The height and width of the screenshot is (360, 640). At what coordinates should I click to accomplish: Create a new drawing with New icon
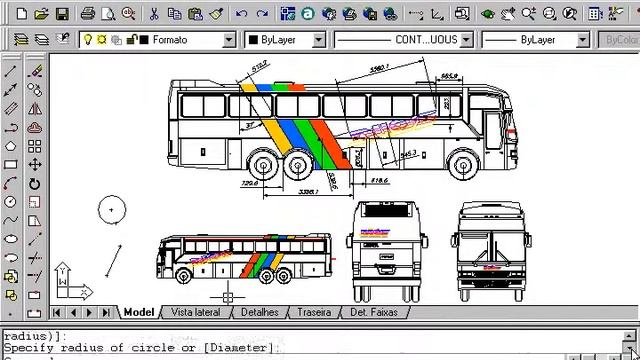click(x=22, y=14)
